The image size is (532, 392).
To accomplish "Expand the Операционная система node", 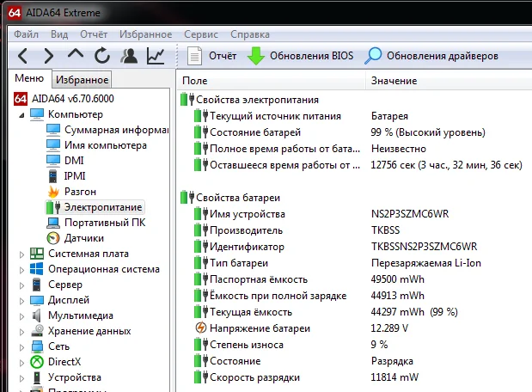I will (x=21, y=270).
